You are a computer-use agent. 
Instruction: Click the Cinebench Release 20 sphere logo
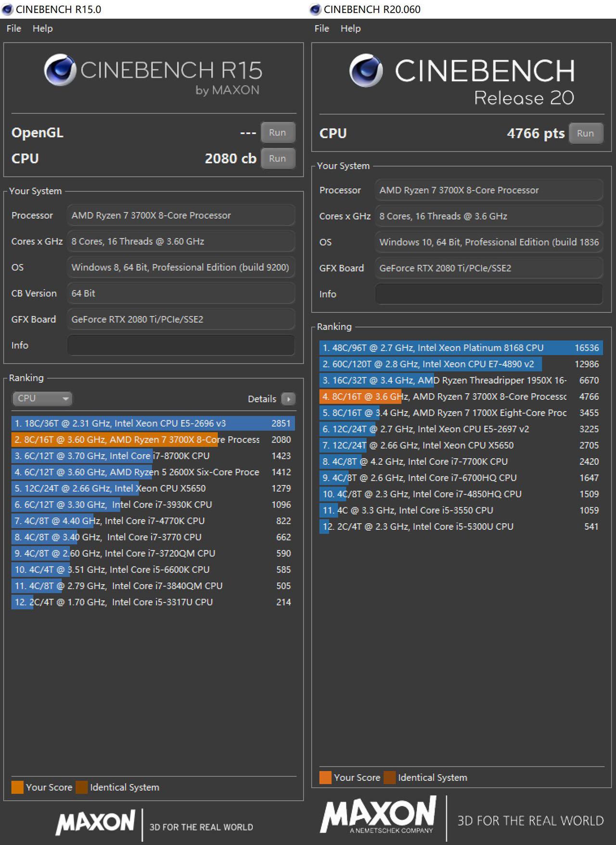pyautogui.click(x=366, y=70)
